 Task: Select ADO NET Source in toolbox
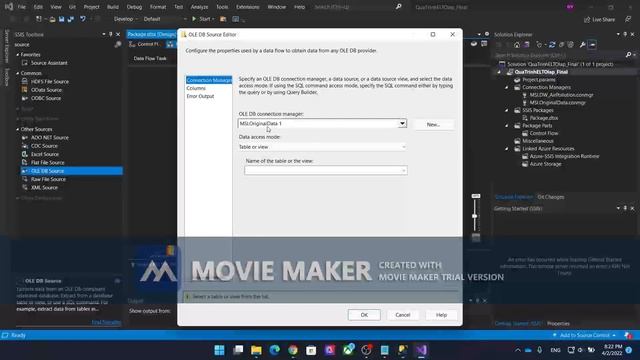coord(50,138)
